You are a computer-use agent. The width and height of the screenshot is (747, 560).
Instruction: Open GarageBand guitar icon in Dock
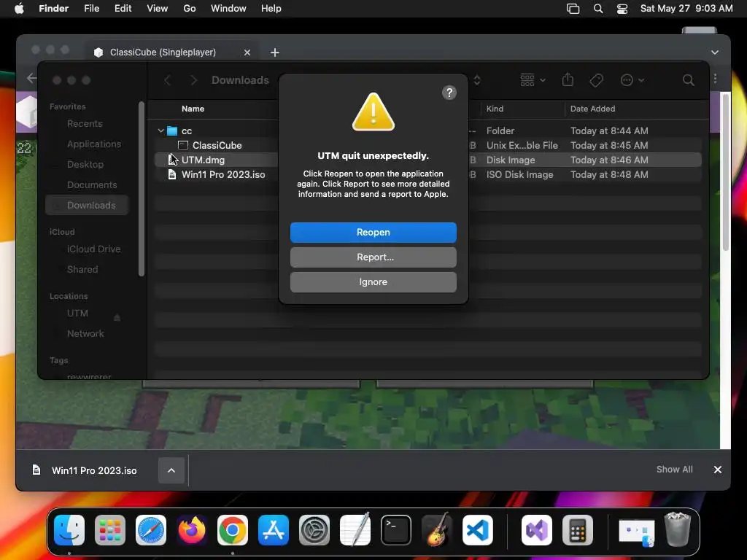(x=437, y=530)
